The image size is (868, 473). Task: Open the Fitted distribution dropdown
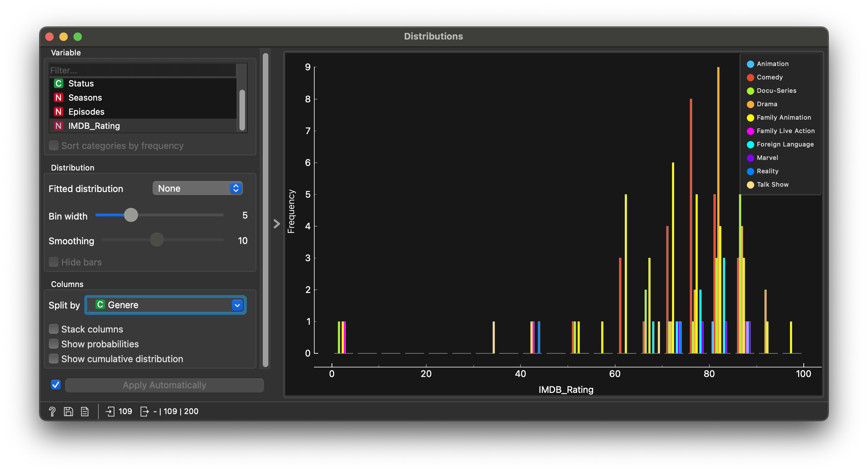(198, 188)
